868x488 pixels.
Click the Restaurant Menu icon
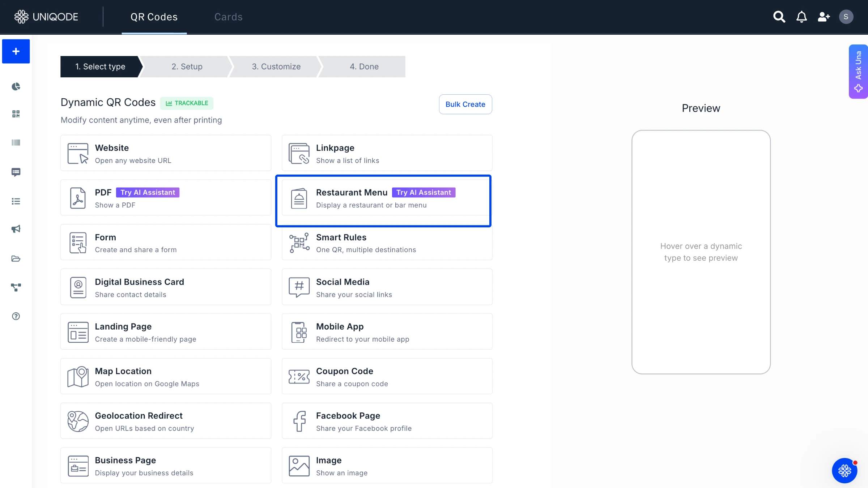point(299,198)
